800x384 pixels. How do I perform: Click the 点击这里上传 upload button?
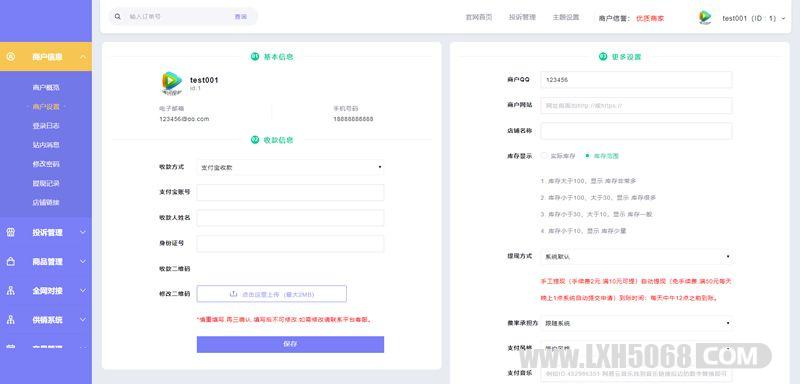tap(271, 294)
